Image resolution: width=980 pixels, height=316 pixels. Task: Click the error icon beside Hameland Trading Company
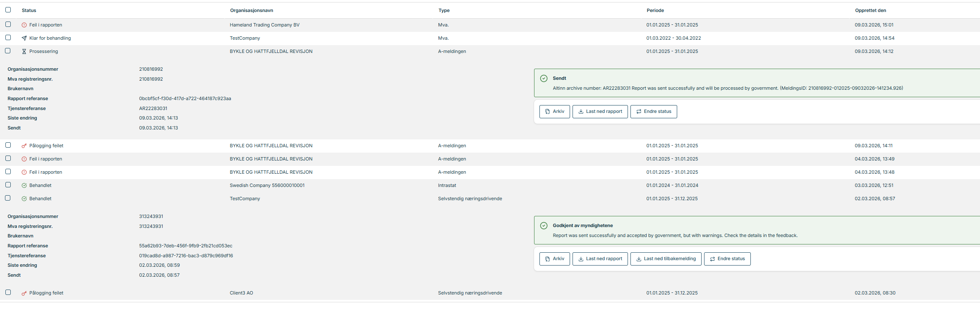click(x=24, y=25)
